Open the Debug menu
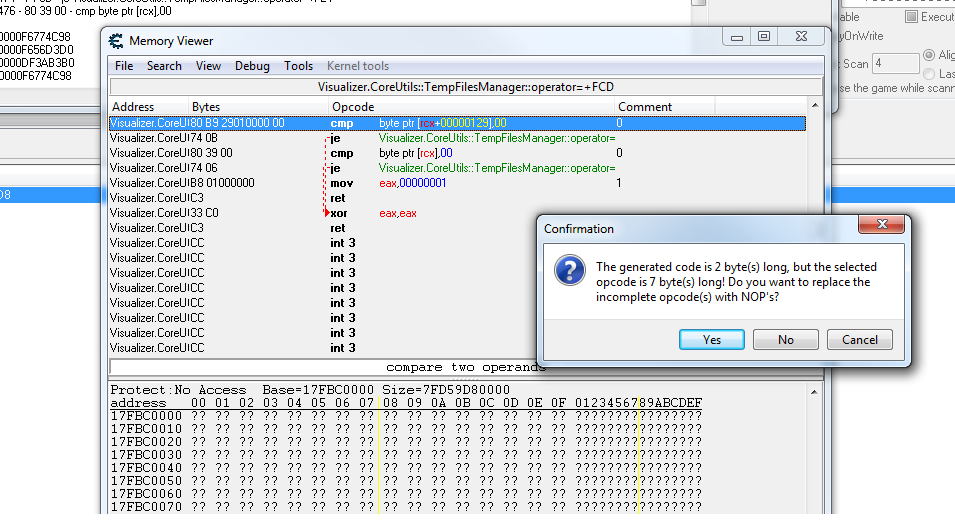The height and width of the screenshot is (522, 955). click(252, 66)
